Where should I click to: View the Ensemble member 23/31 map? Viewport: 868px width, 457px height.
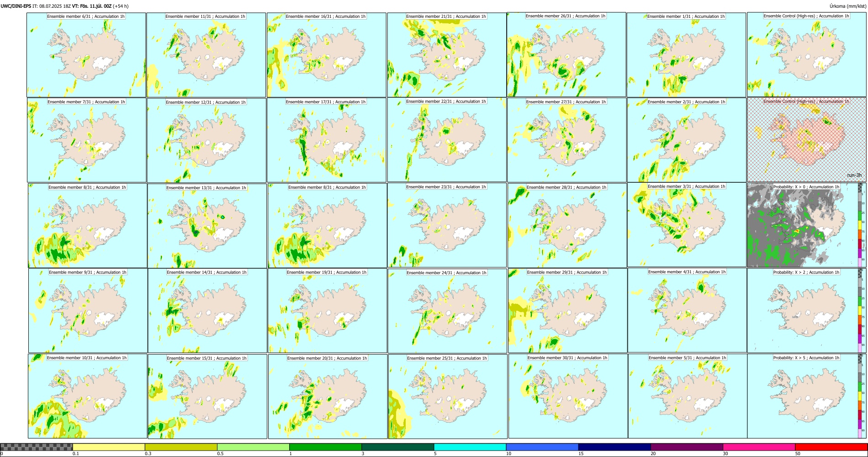click(x=447, y=225)
